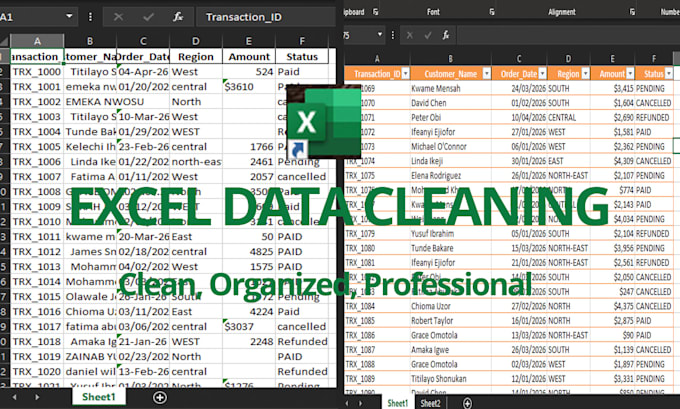Click the A1 name box field
Screen dimensions: 680x409
pyautogui.click(x=31, y=17)
